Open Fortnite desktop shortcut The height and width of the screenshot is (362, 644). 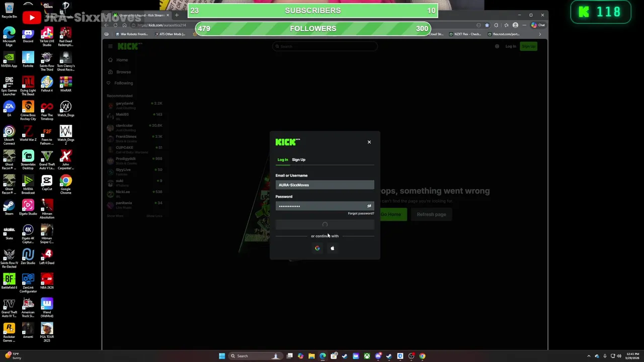click(x=28, y=60)
